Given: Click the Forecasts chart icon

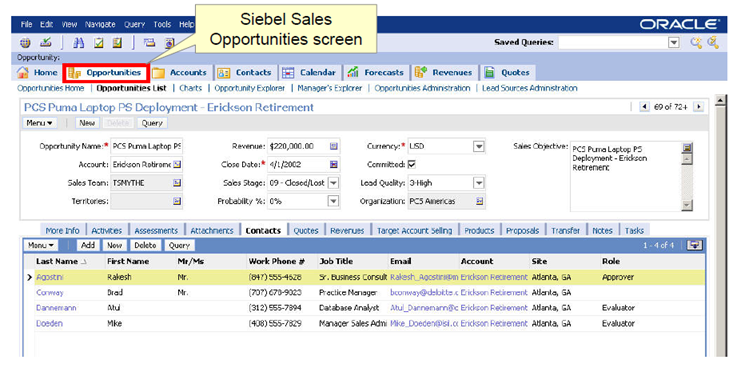Looking at the screenshot, I should pyautogui.click(x=353, y=73).
